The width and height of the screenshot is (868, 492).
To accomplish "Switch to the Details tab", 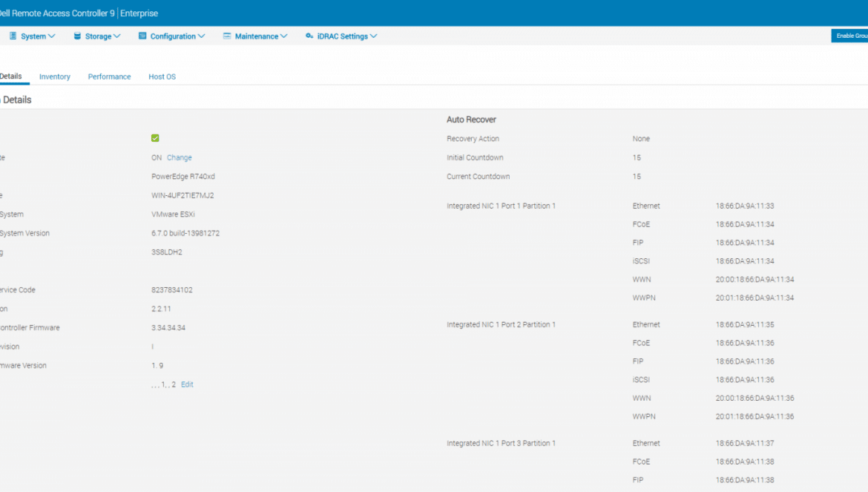I will (11, 76).
